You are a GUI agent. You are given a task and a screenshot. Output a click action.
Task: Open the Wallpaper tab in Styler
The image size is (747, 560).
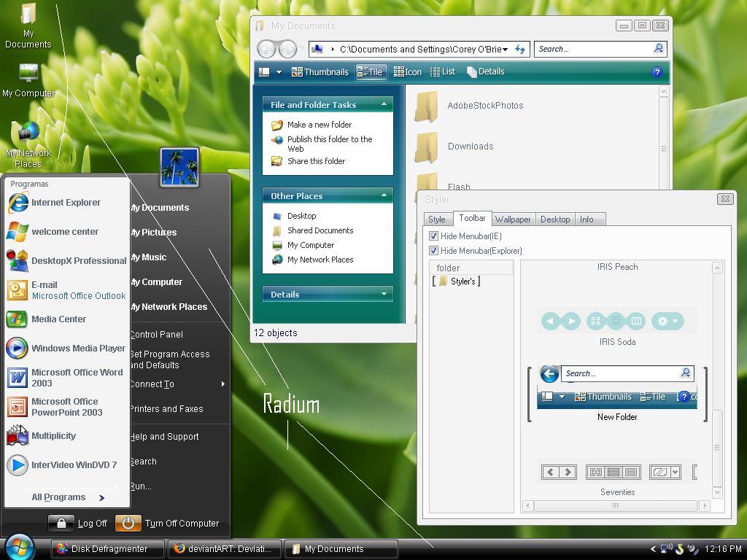(513, 219)
